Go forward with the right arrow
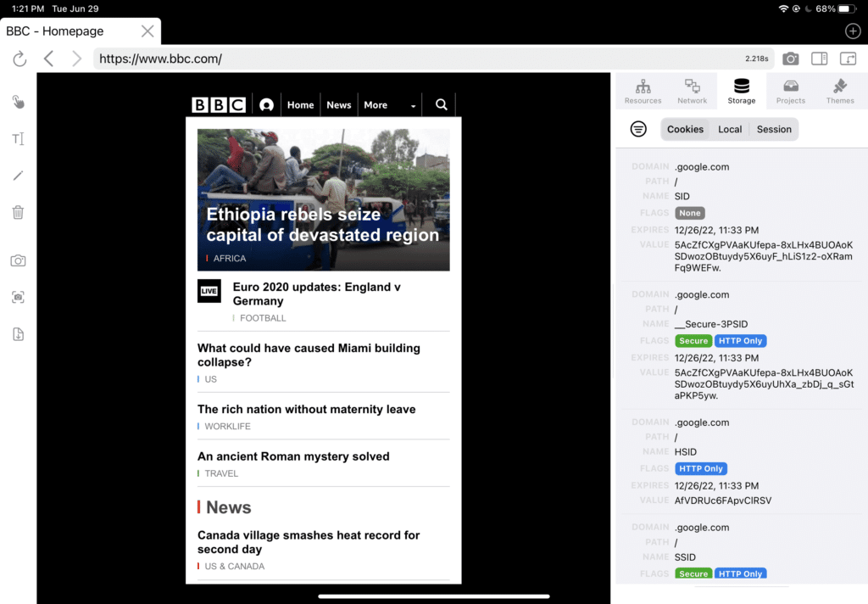 pyautogui.click(x=76, y=59)
